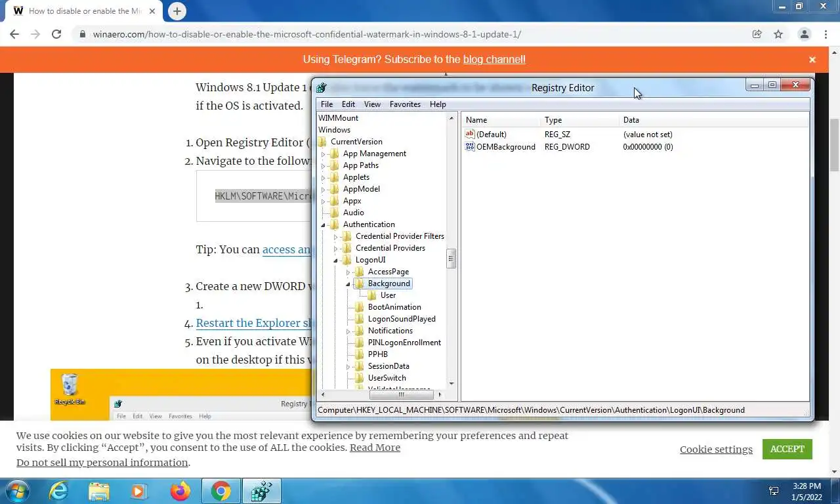Collapse the LogonUI key

coord(335,261)
